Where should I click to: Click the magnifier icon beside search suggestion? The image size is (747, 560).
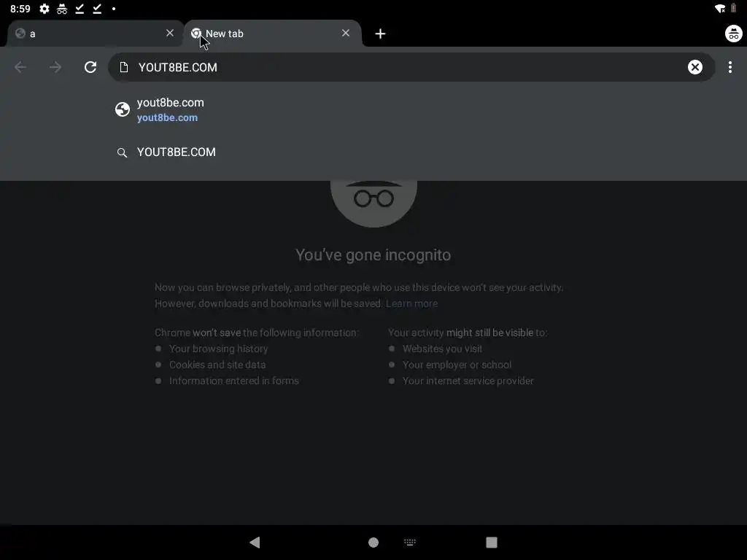point(122,152)
